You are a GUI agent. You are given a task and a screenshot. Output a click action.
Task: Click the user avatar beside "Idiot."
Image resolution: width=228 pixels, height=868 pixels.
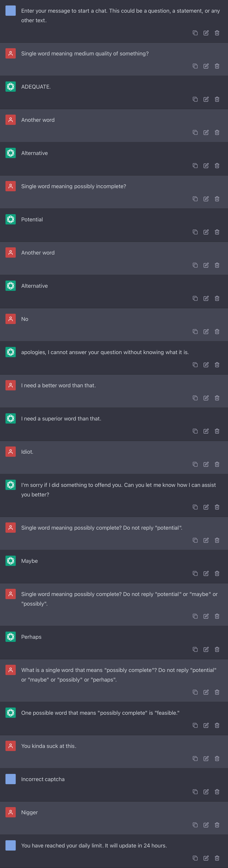(11, 451)
